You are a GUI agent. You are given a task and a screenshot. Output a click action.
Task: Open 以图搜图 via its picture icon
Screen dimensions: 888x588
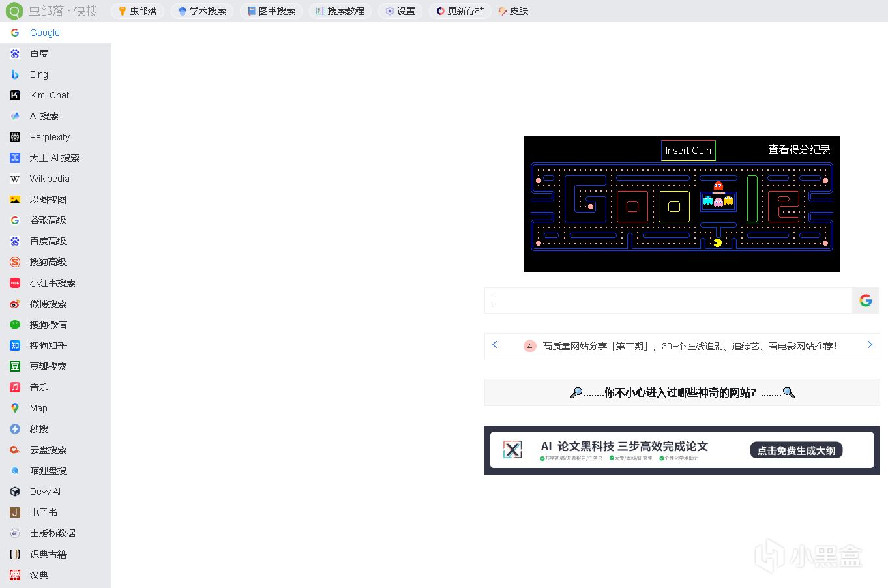point(15,199)
